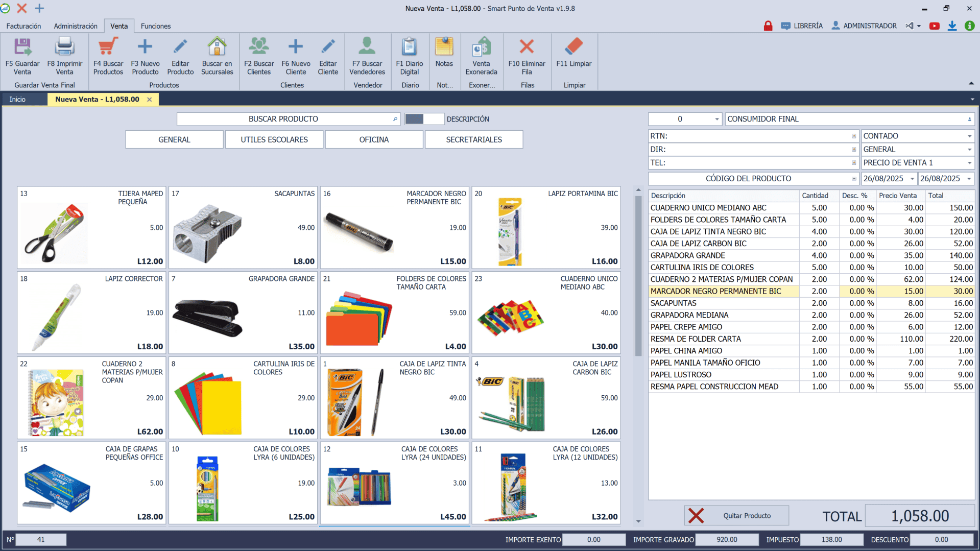980x551 pixels.
Task: Open Buscar en Sucursales house icon
Action: pos(217,46)
